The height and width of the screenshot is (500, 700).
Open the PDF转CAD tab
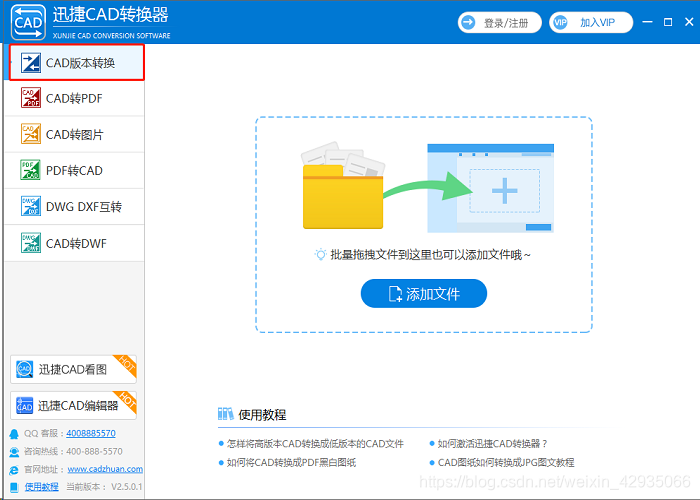(x=74, y=171)
